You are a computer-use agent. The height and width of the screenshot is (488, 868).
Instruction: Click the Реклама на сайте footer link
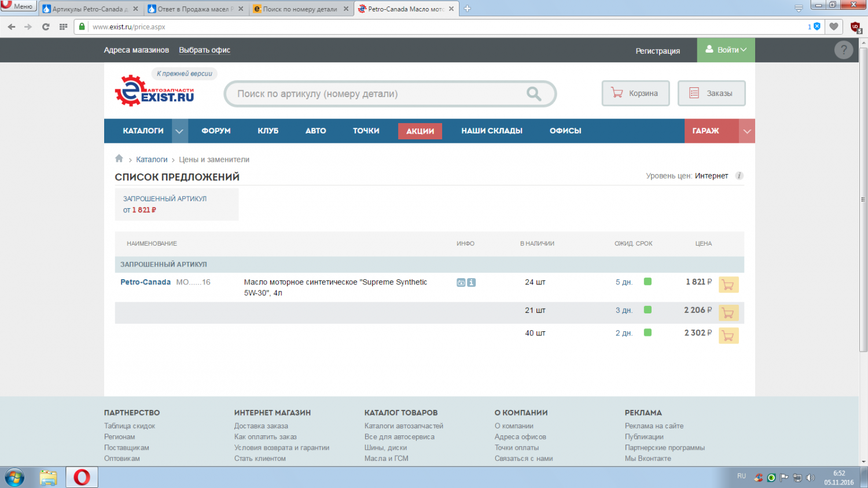[x=654, y=426]
